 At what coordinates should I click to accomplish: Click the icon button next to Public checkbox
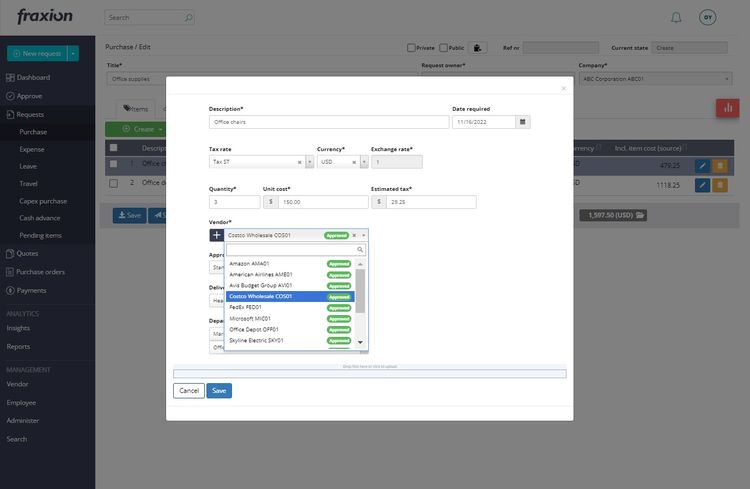coord(477,48)
